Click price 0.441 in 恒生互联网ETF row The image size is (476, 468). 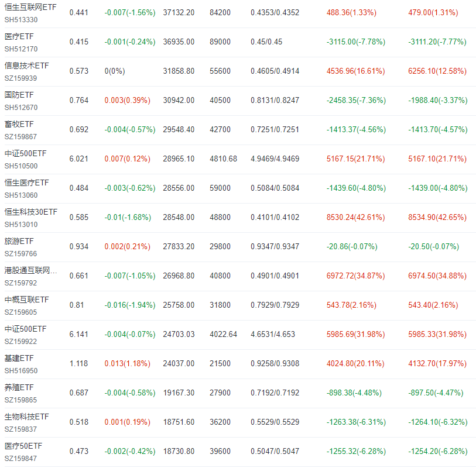tap(78, 13)
